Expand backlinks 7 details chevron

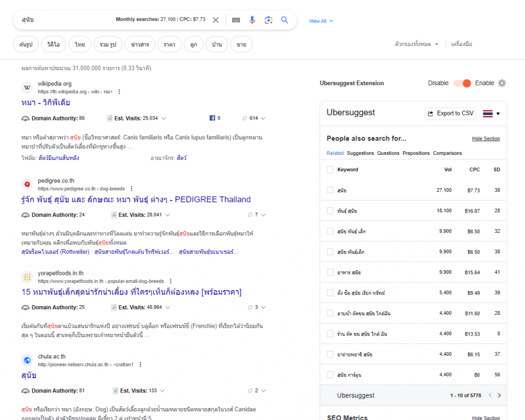264,215
